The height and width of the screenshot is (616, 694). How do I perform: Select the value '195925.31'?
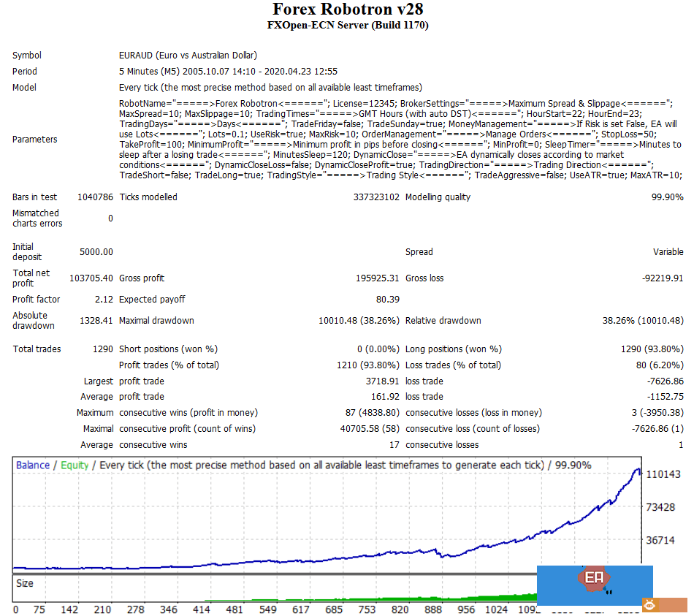click(x=378, y=278)
